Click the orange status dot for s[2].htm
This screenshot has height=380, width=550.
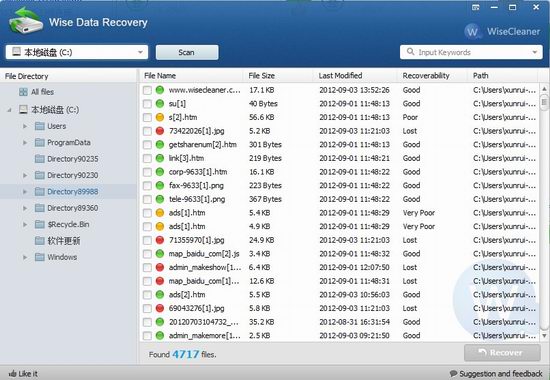(160, 117)
